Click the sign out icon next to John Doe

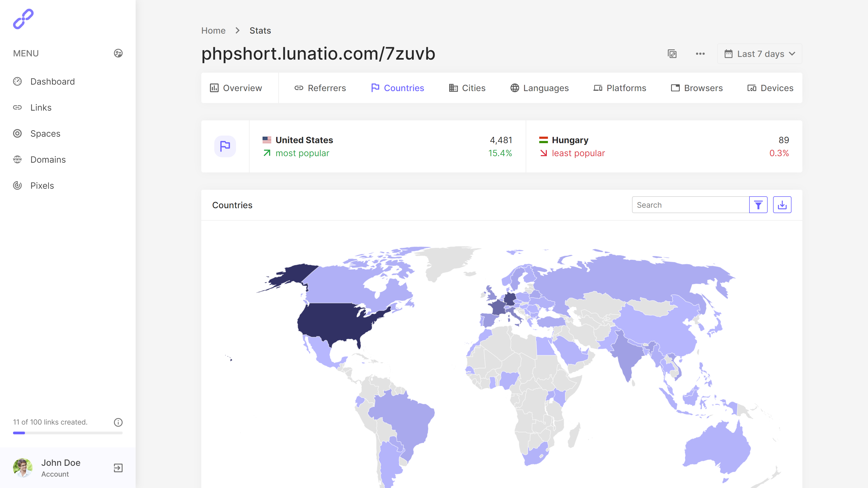118,468
